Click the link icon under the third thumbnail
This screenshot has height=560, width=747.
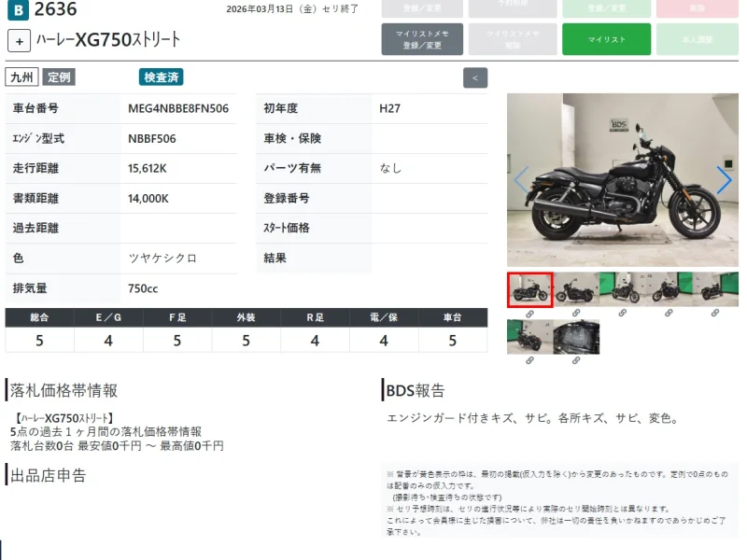pyautogui.click(x=622, y=313)
